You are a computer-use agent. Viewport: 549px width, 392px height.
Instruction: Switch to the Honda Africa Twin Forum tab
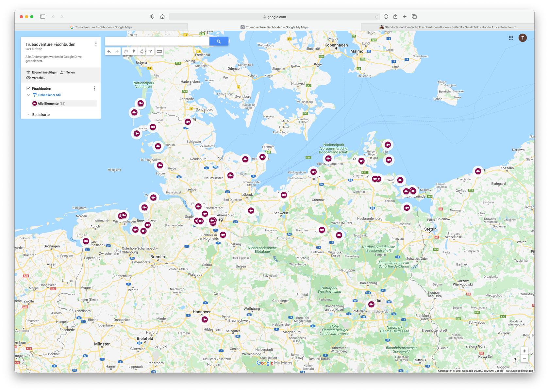point(448,27)
